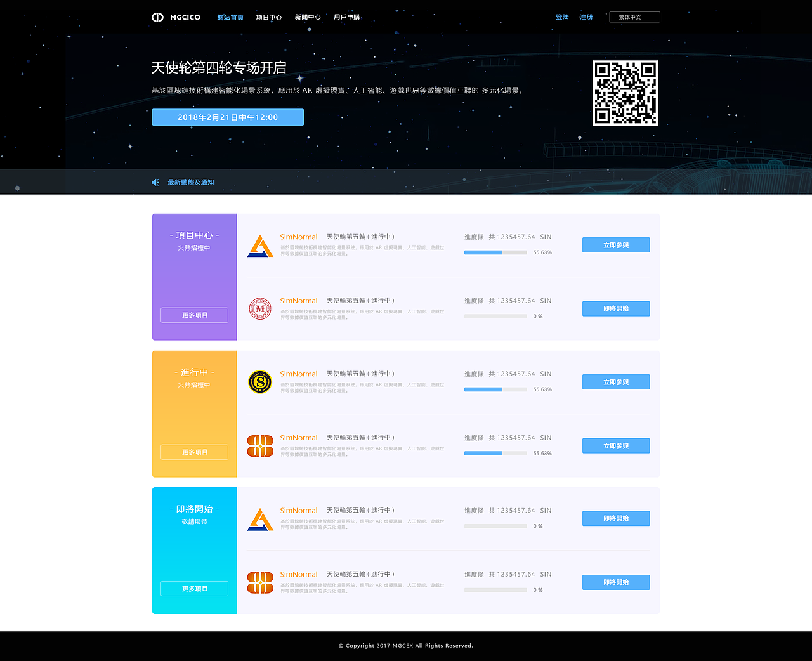Click 即將開始 button beside red M logo
The height and width of the screenshot is (661, 812).
click(616, 309)
